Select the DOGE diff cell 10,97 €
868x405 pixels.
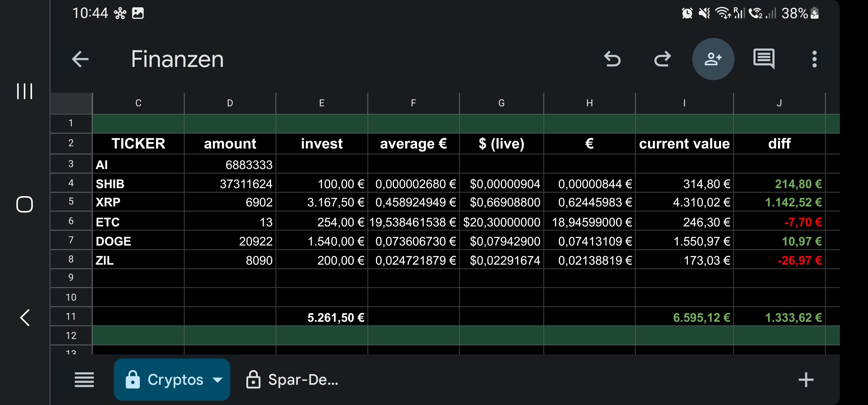(779, 240)
